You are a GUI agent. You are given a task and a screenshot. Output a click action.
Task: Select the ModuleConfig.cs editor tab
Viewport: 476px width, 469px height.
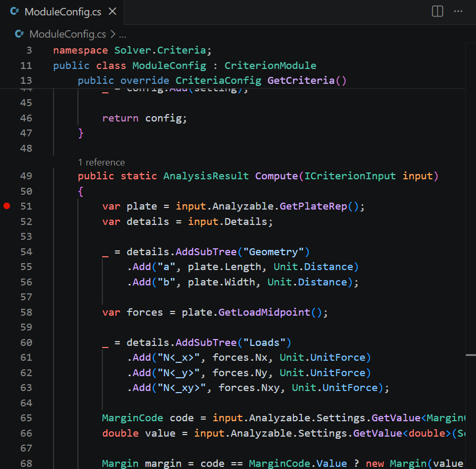coord(62,12)
